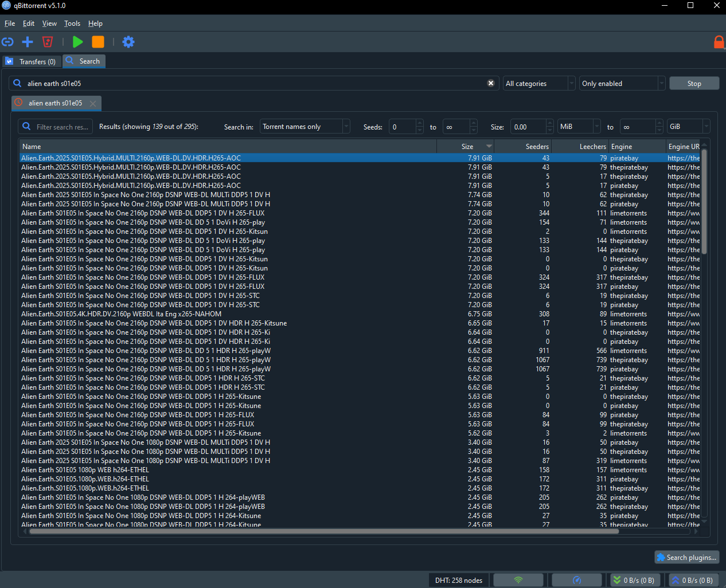The image size is (726, 588).
Task: Sort results by the Seeders column header
Action: pos(522,147)
